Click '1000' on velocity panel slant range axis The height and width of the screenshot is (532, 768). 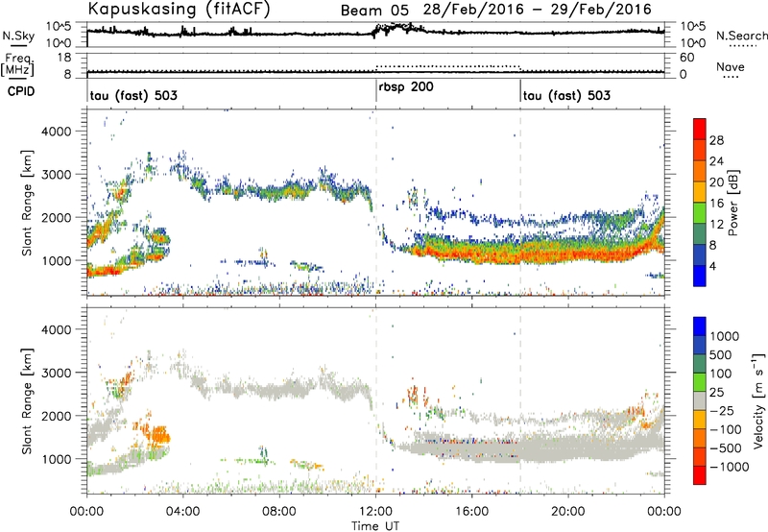click(57, 459)
